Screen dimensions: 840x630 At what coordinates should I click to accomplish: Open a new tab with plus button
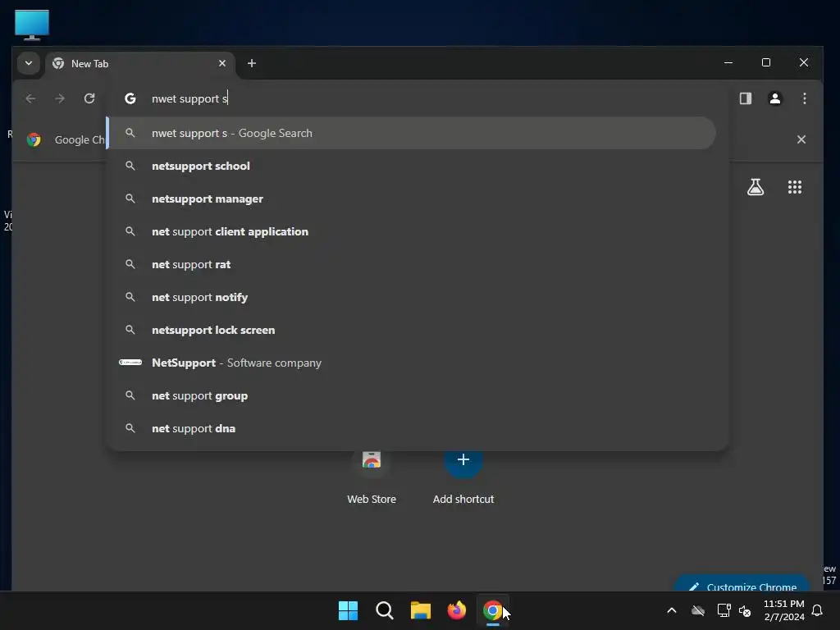[251, 63]
